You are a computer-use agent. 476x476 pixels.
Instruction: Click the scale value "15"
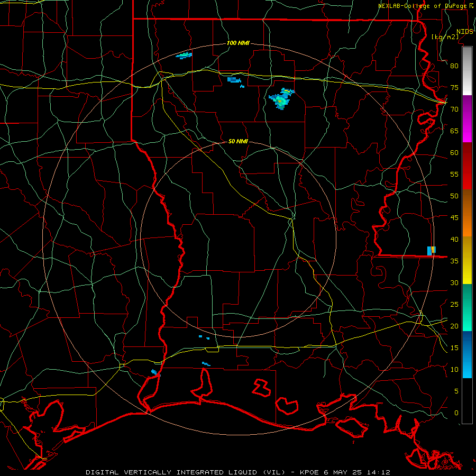point(454,348)
